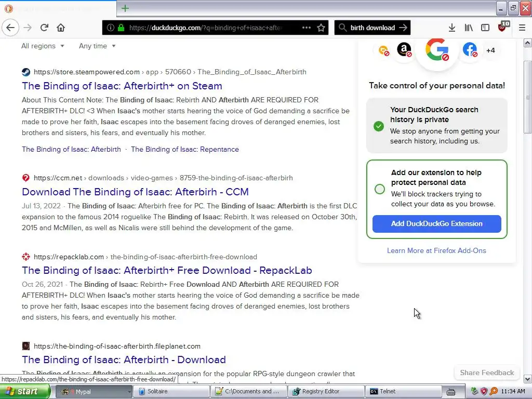Image resolution: width=532 pixels, height=399 pixels.
Task: Open a new tab with plus
Action: tap(125, 8)
